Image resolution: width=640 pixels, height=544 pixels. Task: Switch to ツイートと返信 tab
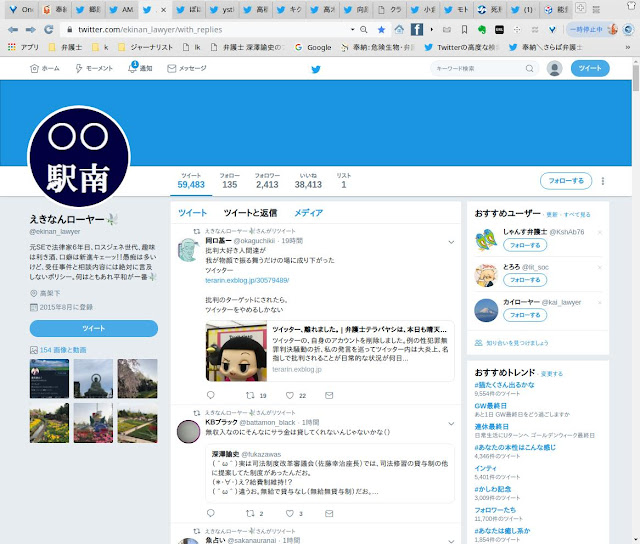pyautogui.click(x=250, y=213)
